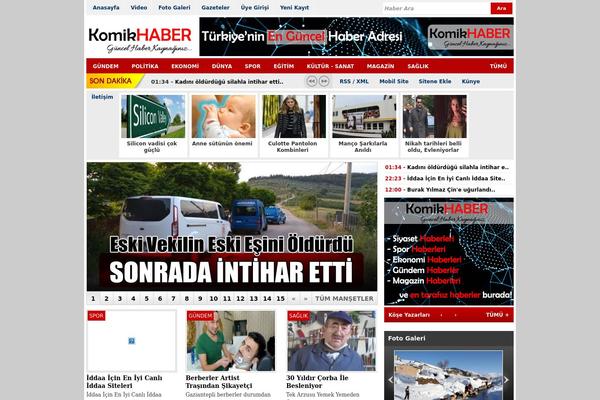Open TÜMÜ + in Köşe Yazarları bar
The width and height of the screenshot is (600, 400).
click(497, 315)
